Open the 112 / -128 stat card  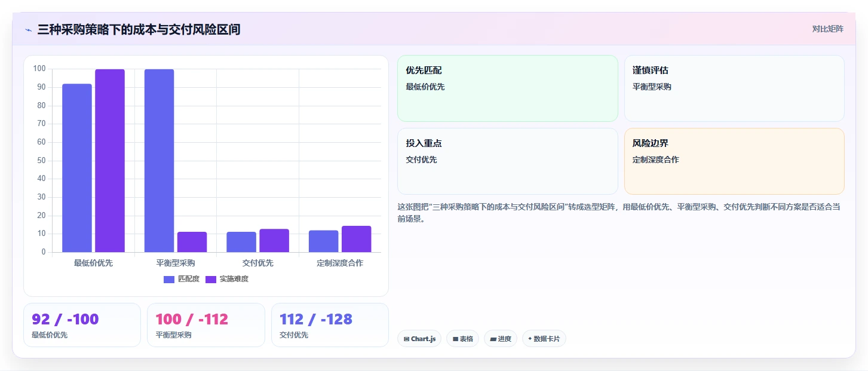click(330, 325)
